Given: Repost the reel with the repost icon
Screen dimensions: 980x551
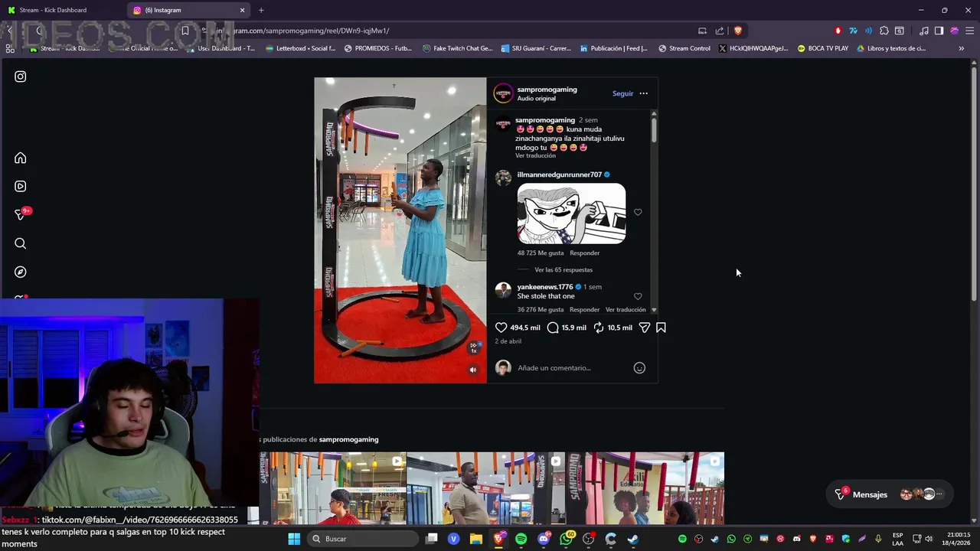Looking at the screenshot, I should pos(599,328).
